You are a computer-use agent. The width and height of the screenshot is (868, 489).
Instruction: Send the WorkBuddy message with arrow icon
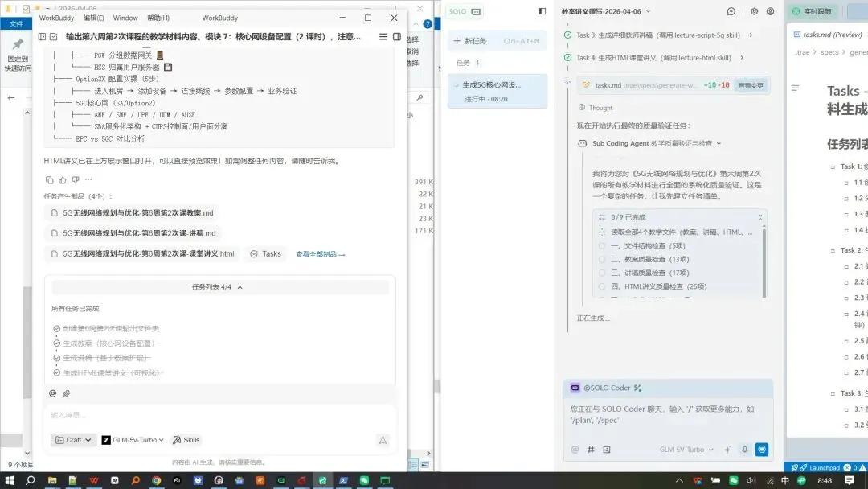(x=383, y=440)
